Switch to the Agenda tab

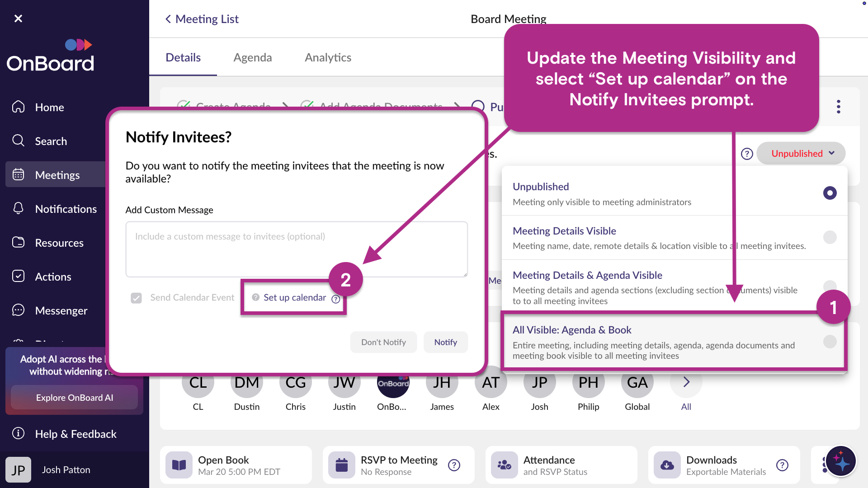point(252,57)
